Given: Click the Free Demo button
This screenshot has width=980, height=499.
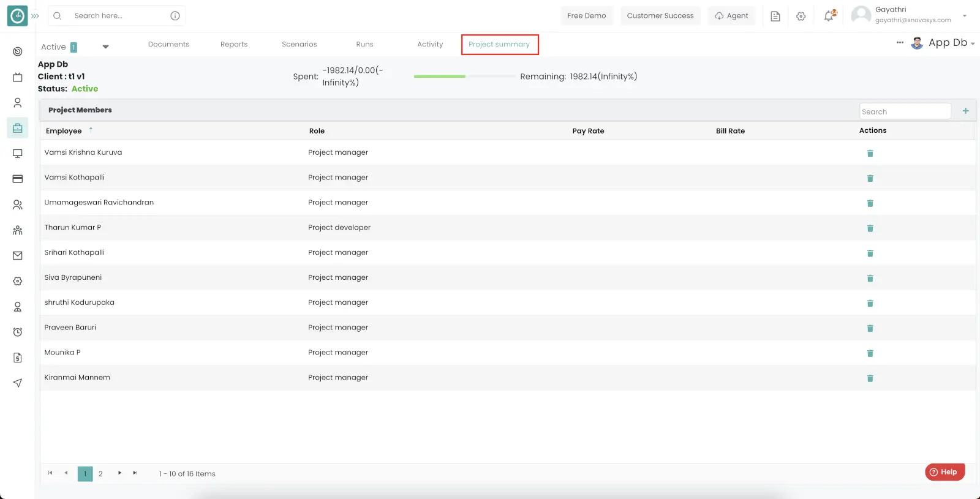Looking at the screenshot, I should click(586, 15).
